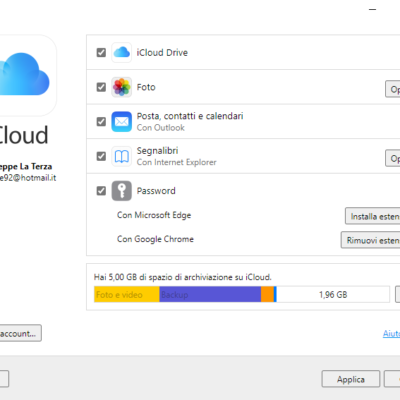The height and width of the screenshot is (400, 400).
Task: Toggle Posta, contatti e calendari checkbox
Action: 101,122
